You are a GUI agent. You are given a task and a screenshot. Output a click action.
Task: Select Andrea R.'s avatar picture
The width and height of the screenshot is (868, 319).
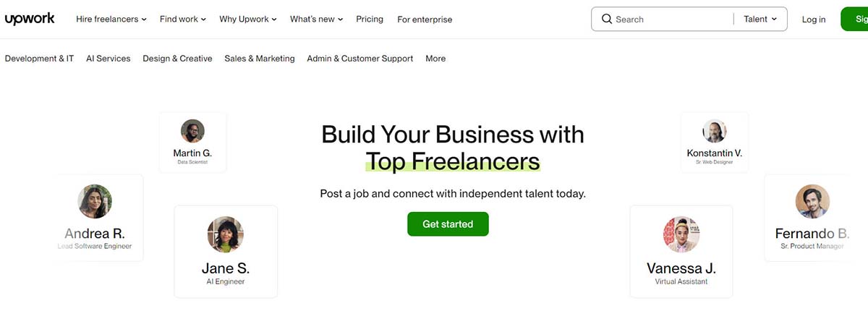click(x=94, y=201)
